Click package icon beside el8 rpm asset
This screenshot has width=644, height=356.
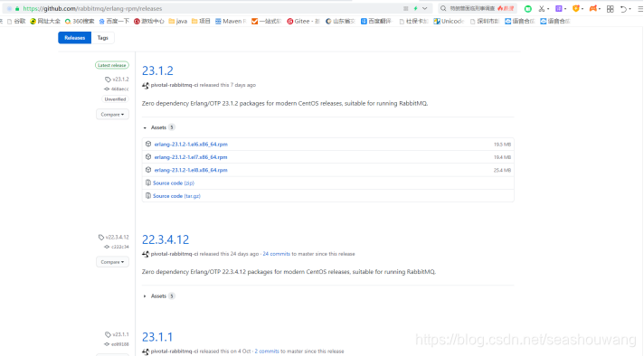click(148, 169)
